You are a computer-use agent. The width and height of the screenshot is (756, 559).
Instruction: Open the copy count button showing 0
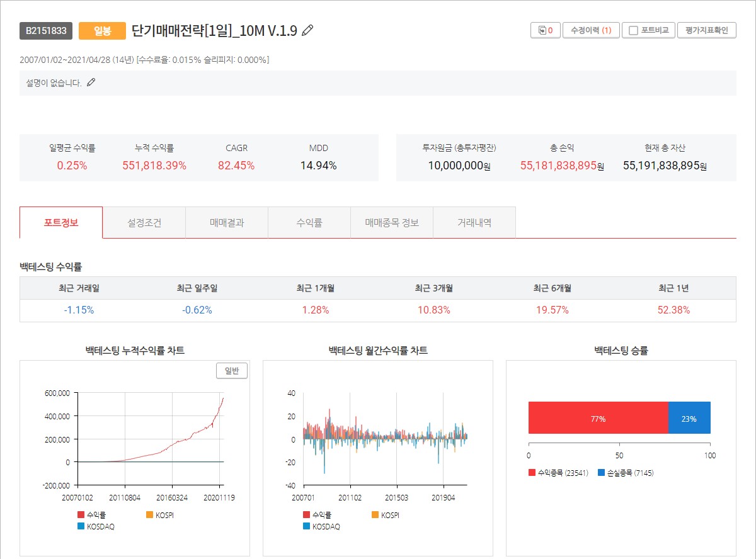tap(546, 30)
